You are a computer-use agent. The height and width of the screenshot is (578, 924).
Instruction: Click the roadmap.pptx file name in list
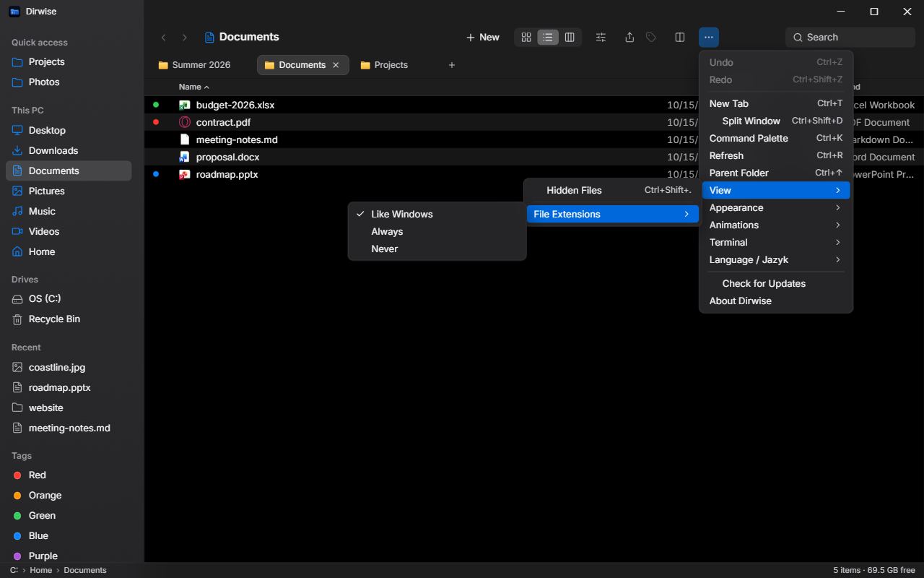(227, 174)
